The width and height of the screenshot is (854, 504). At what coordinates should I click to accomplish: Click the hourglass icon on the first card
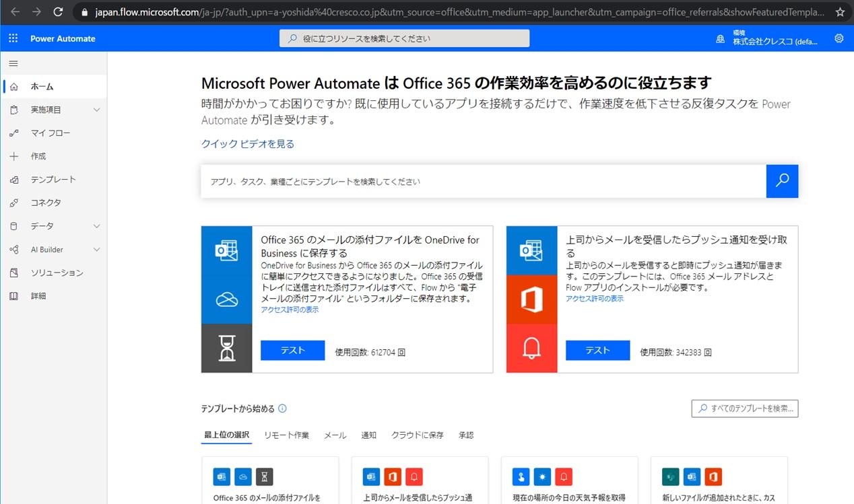click(226, 349)
